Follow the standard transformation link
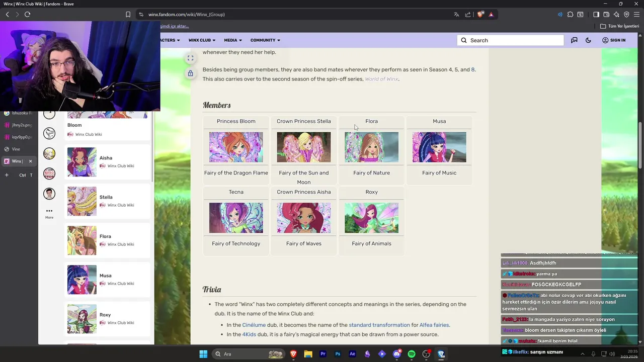 click(379, 325)
